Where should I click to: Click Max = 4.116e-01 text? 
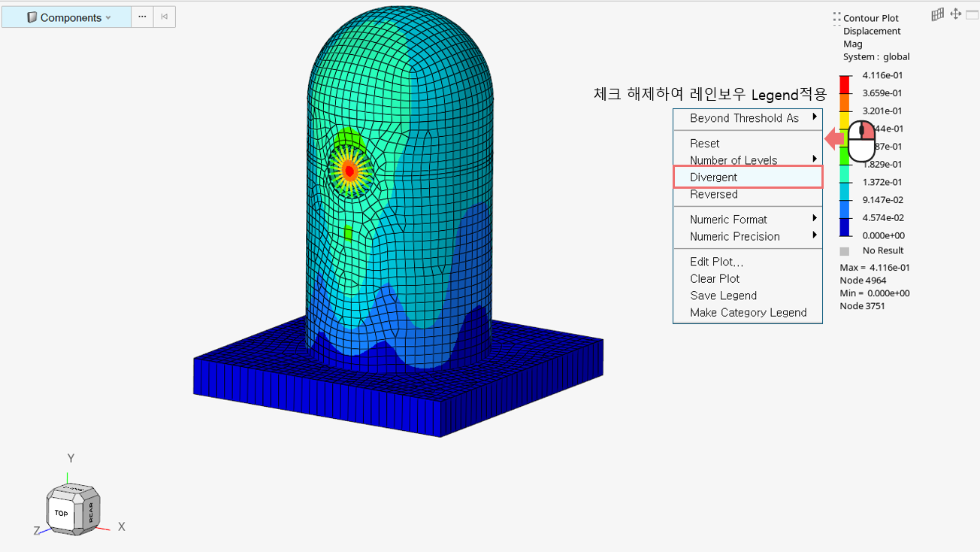[x=875, y=267]
